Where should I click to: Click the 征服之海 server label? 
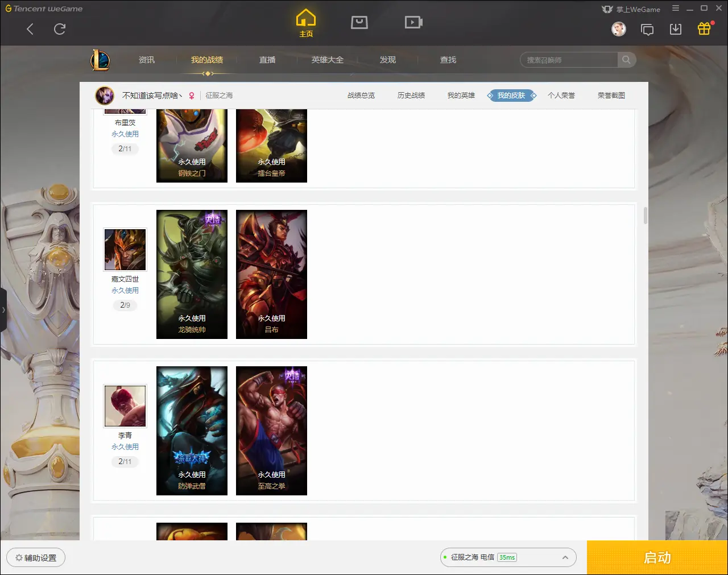(x=219, y=96)
